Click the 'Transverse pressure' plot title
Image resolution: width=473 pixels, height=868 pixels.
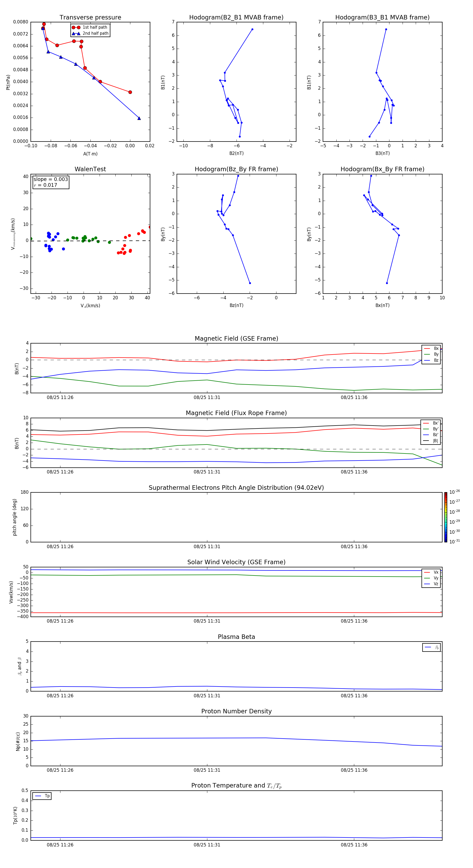pos(90,18)
